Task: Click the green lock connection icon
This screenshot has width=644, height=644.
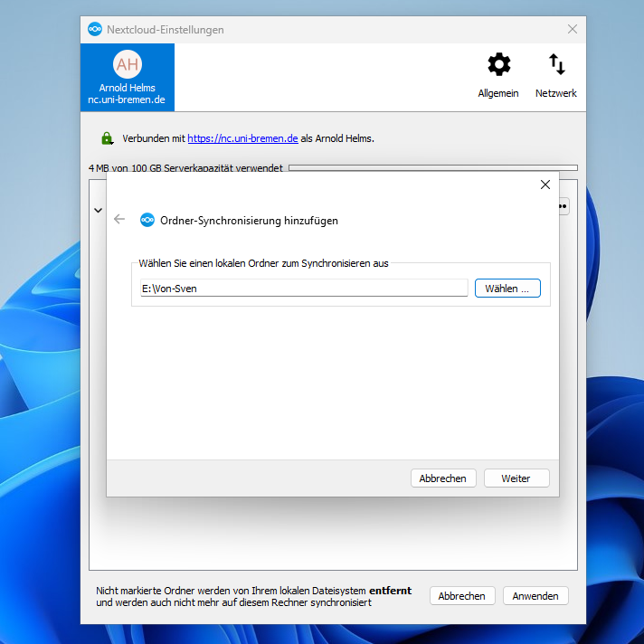Action: point(107,138)
